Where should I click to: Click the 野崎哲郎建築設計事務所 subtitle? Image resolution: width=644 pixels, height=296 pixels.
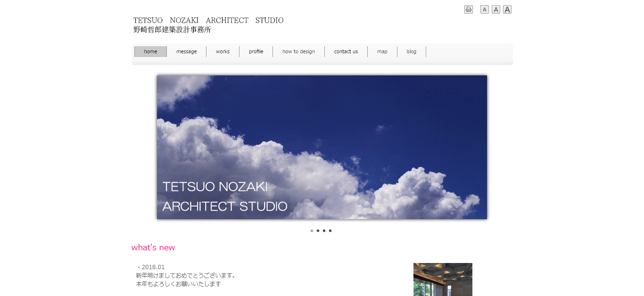(x=172, y=30)
